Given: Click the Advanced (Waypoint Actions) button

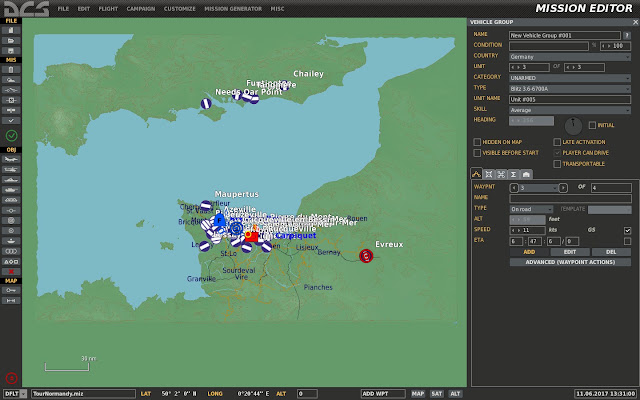Looking at the screenshot, I should (x=570, y=262).
